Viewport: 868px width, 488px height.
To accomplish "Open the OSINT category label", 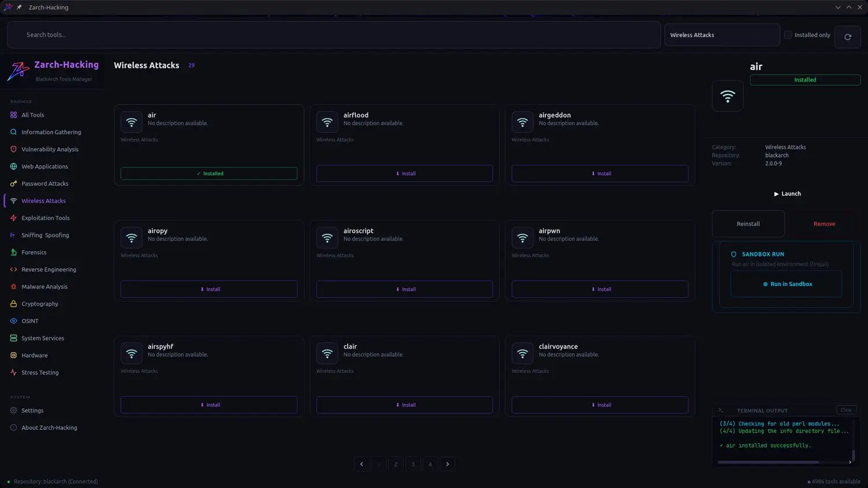I will pyautogui.click(x=30, y=321).
